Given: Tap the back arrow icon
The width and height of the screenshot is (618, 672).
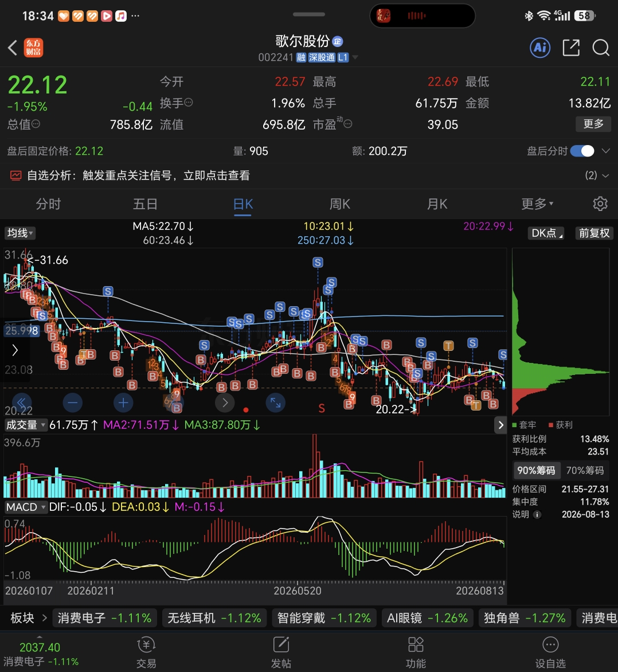Looking at the screenshot, I should 13,48.
